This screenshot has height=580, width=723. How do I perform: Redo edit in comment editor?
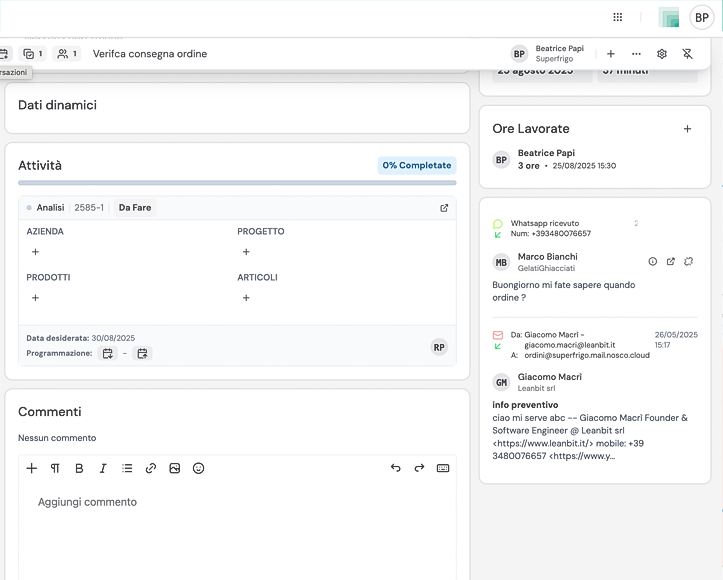coord(419,468)
